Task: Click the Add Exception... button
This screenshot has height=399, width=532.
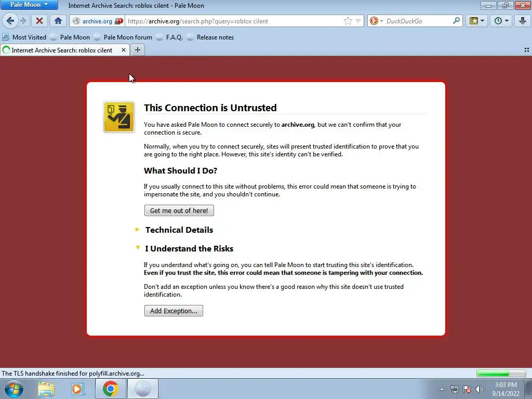Action: (174, 311)
